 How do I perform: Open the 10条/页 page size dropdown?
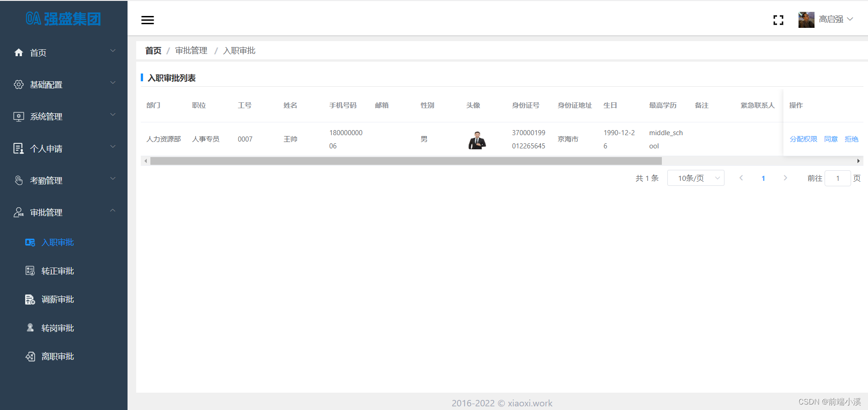coord(696,178)
